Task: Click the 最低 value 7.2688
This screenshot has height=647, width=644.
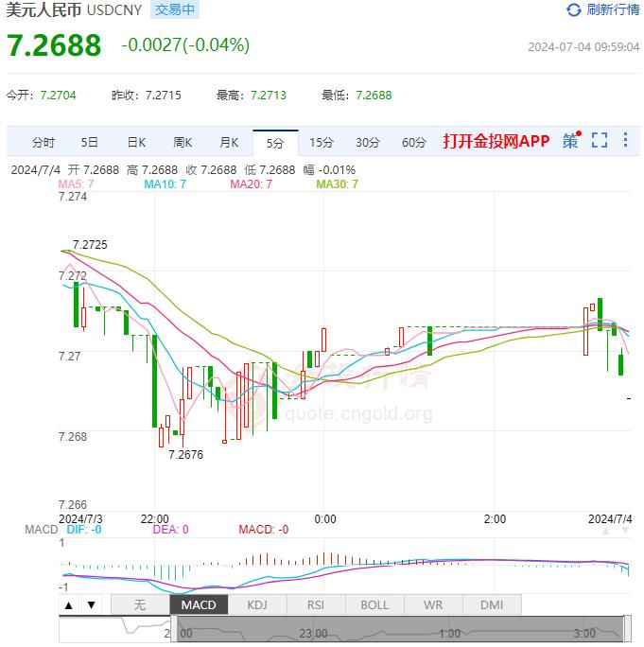Action: (x=374, y=96)
